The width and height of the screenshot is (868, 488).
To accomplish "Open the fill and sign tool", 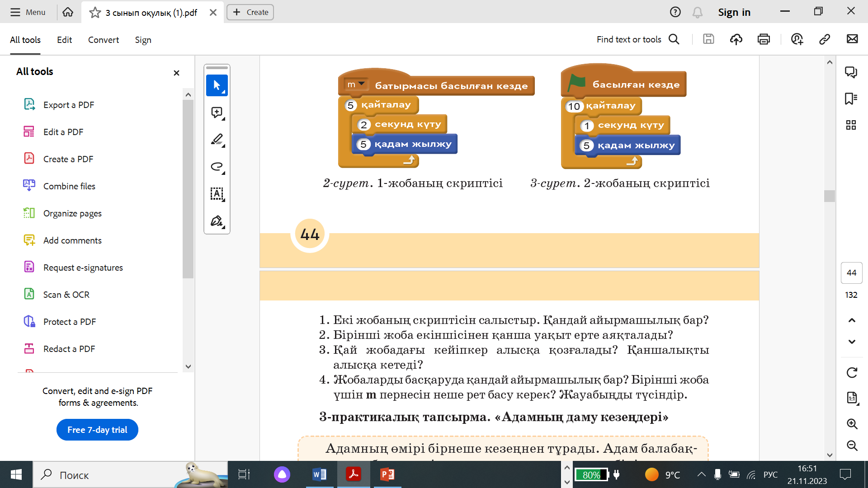I will pos(217,221).
